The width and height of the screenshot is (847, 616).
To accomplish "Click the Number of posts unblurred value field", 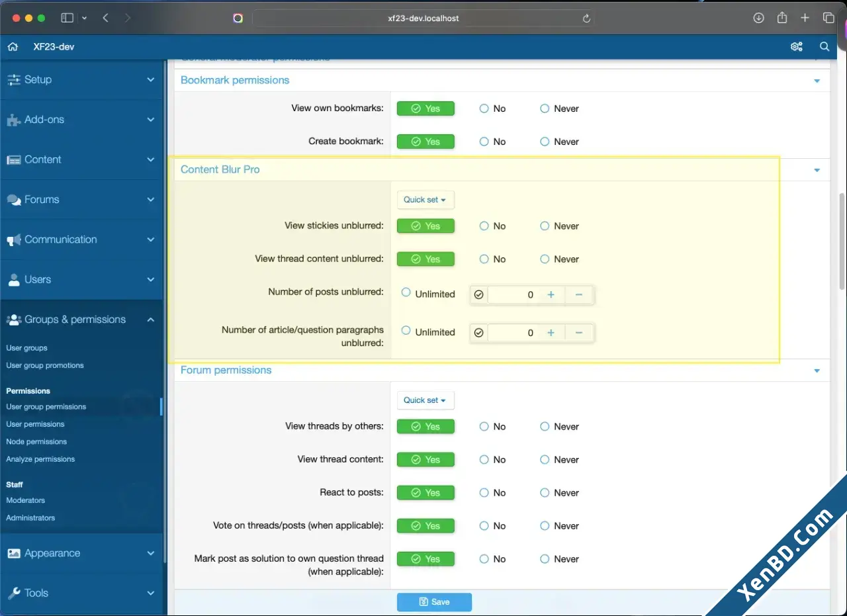I will pyautogui.click(x=512, y=294).
